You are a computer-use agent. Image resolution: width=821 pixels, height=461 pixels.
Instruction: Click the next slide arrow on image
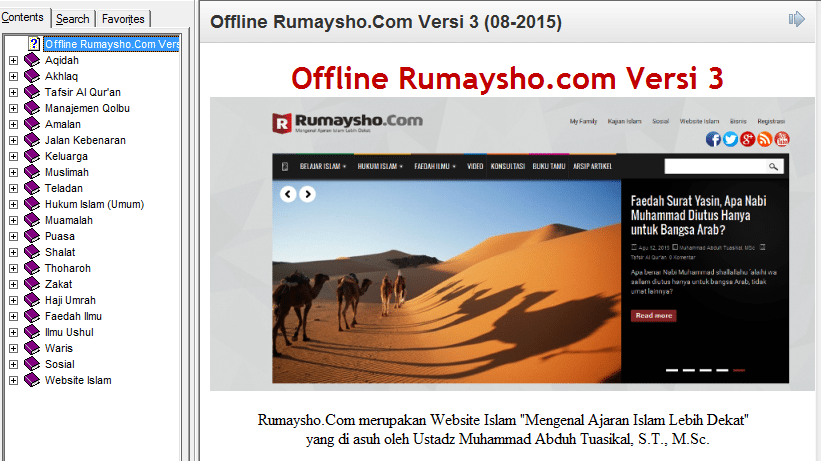pos(307,194)
